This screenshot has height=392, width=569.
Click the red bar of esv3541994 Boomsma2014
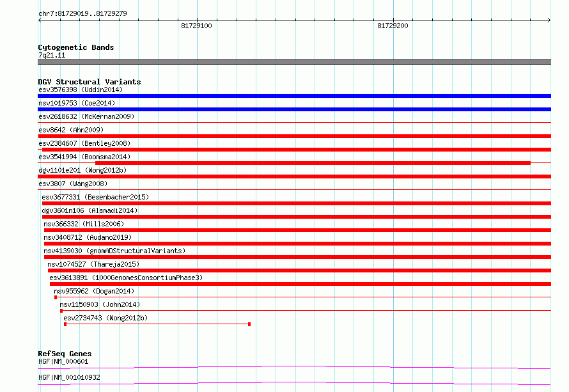313,163
